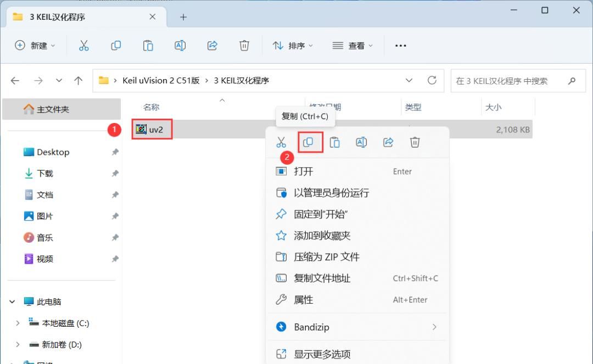Delete uv2 with the context menu trash icon

click(415, 142)
